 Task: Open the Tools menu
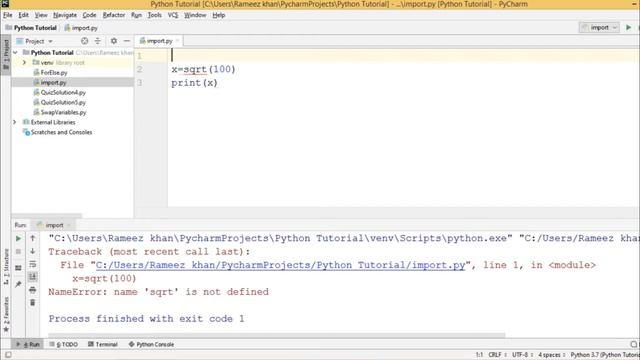155,15
